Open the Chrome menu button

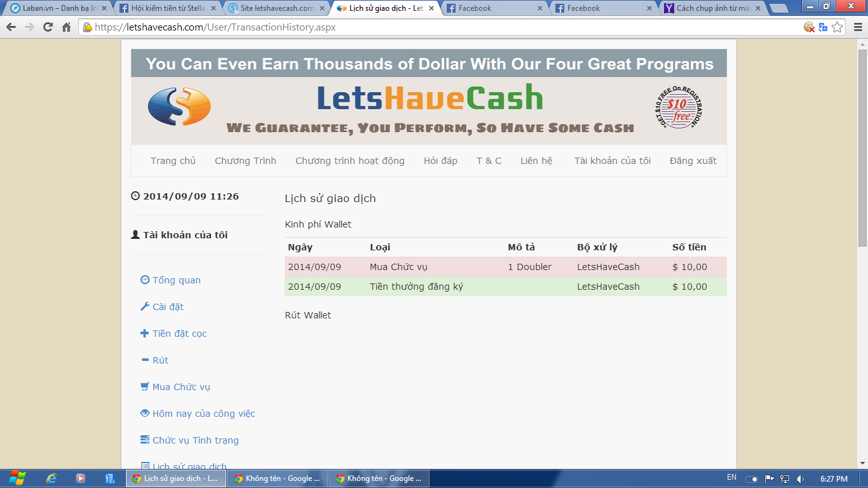[x=857, y=27]
